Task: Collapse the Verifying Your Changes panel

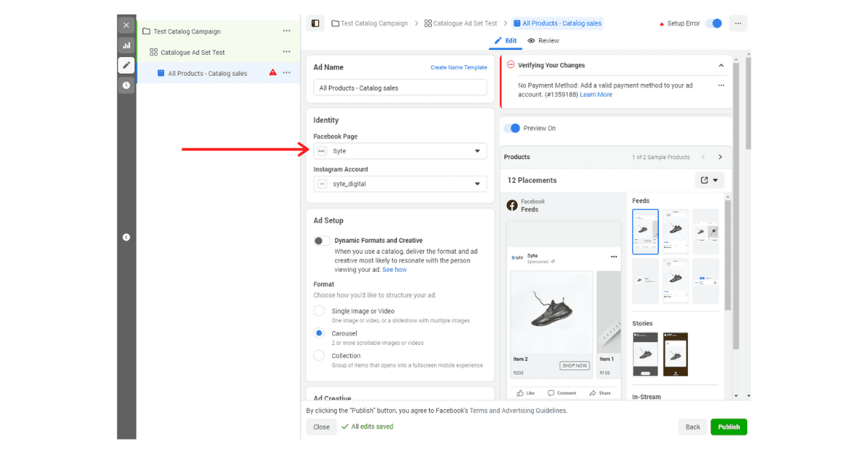Action: click(721, 65)
